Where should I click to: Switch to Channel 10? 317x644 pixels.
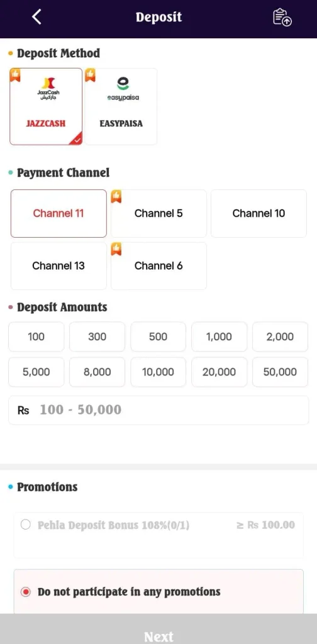(x=259, y=213)
